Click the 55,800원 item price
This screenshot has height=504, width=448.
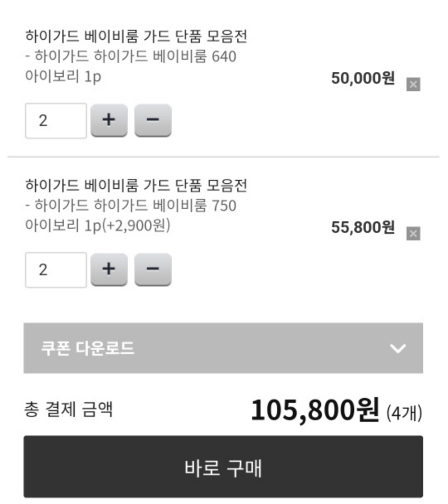coord(363,228)
